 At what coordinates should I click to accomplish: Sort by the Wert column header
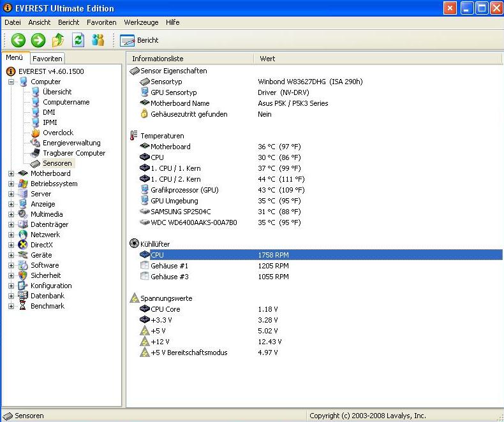pos(378,59)
